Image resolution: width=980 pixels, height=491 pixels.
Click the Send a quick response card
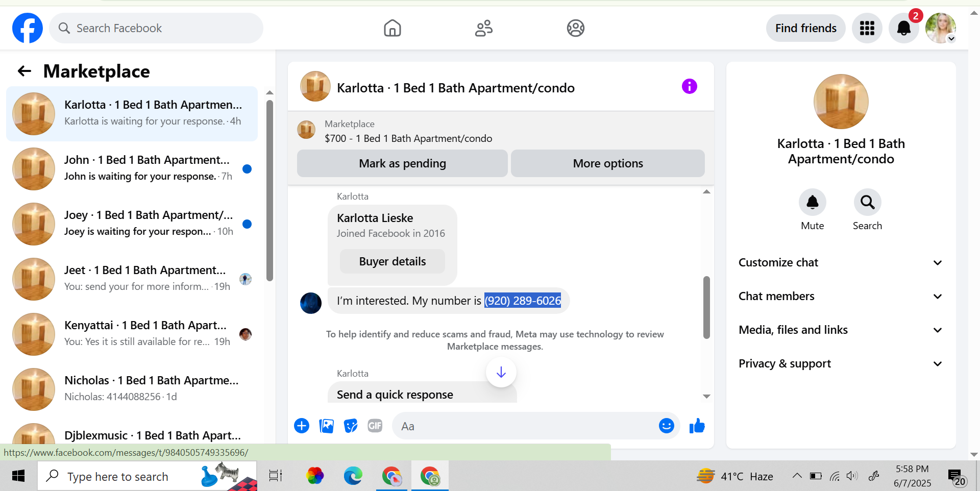point(422,393)
